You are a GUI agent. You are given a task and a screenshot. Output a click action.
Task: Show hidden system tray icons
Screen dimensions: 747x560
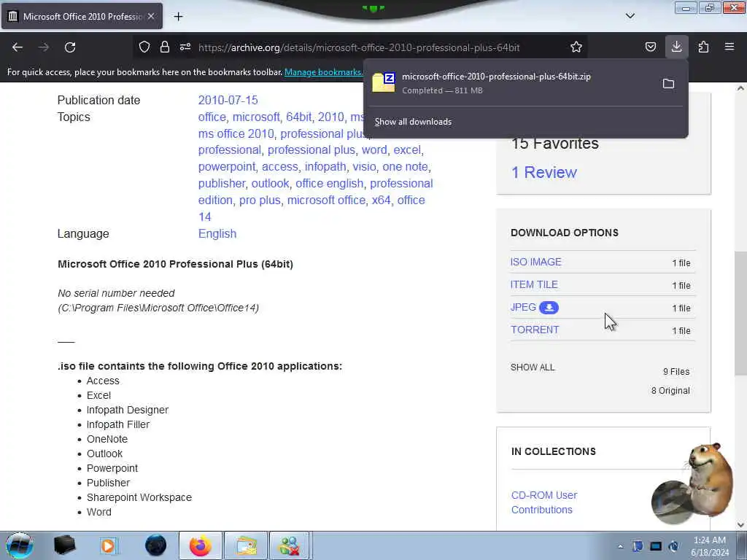pos(620,547)
